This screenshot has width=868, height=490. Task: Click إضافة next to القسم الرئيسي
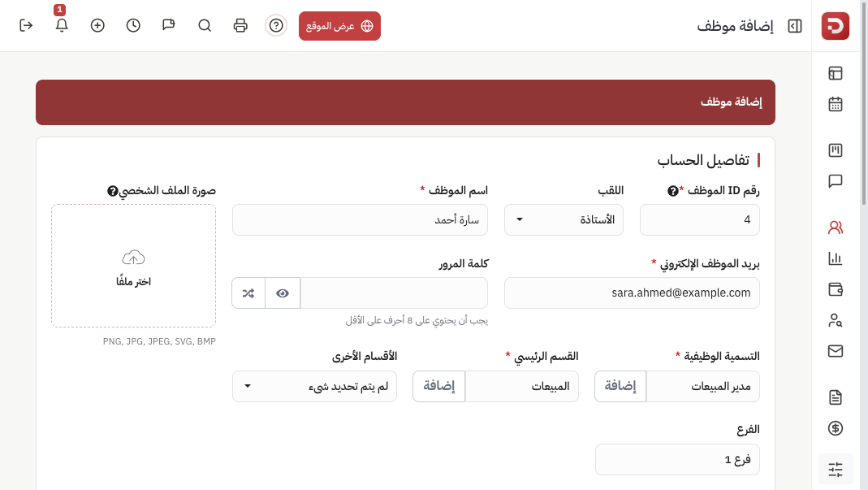439,386
